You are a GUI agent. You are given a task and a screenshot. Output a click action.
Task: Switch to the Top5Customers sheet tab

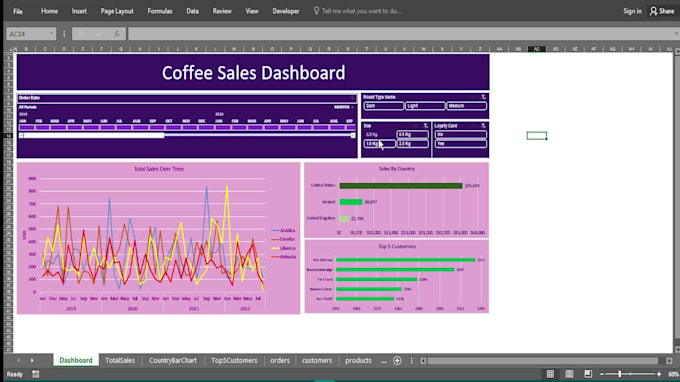point(234,360)
